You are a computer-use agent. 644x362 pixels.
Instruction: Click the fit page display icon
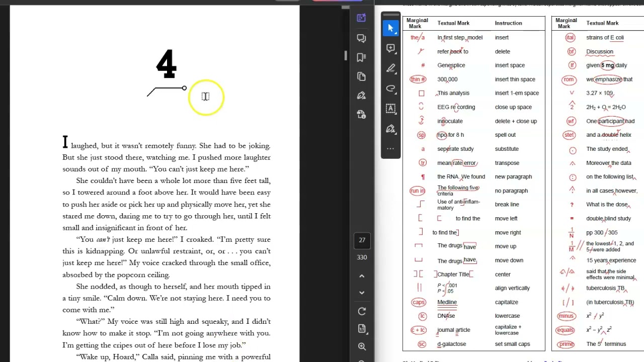click(362, 329)
